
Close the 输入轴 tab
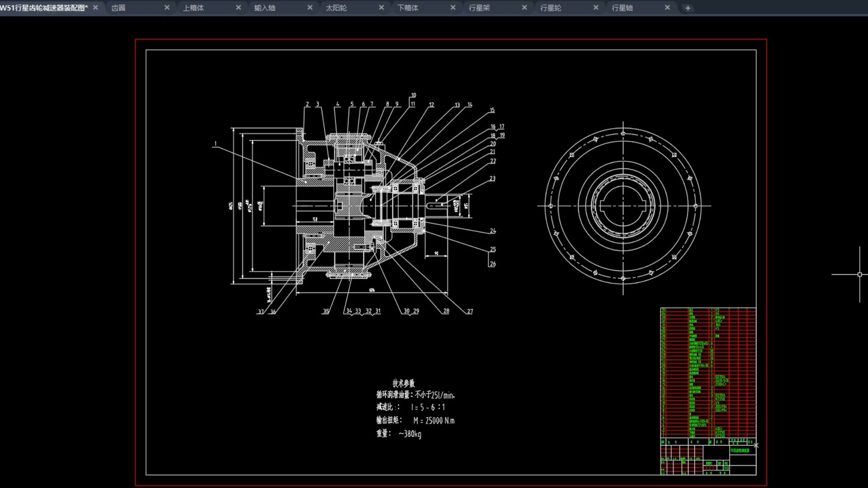pos(310,8)
